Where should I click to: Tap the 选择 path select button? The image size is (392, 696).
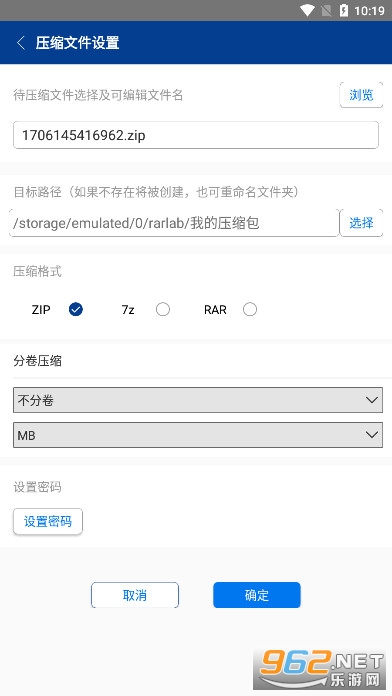(361, 223)
